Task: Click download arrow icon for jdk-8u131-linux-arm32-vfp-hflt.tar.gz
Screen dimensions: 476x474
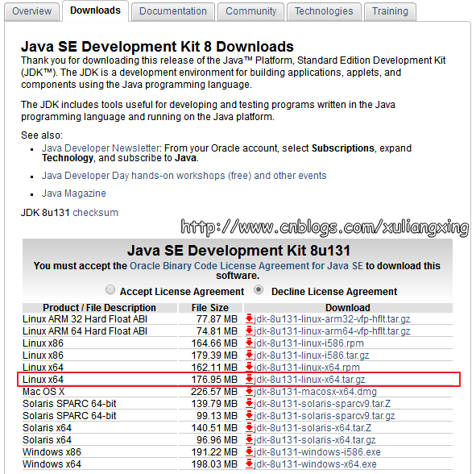Action: tap(249, 318)
